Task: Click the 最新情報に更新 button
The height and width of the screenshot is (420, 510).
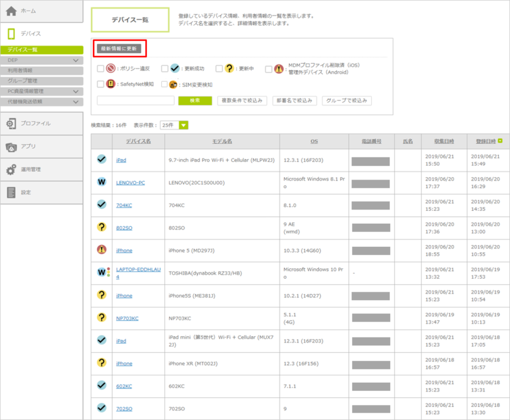Action: click(119, 49)
